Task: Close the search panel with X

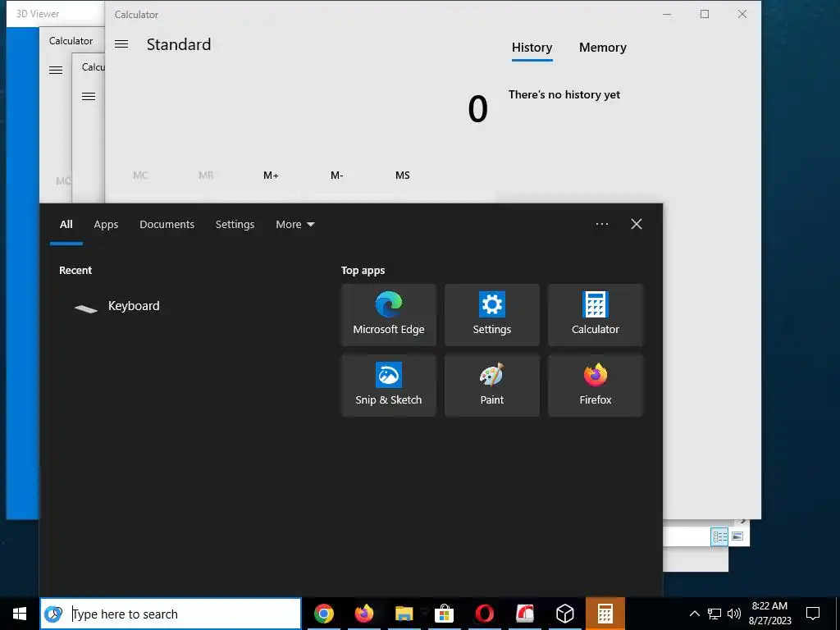Action: 637,224
